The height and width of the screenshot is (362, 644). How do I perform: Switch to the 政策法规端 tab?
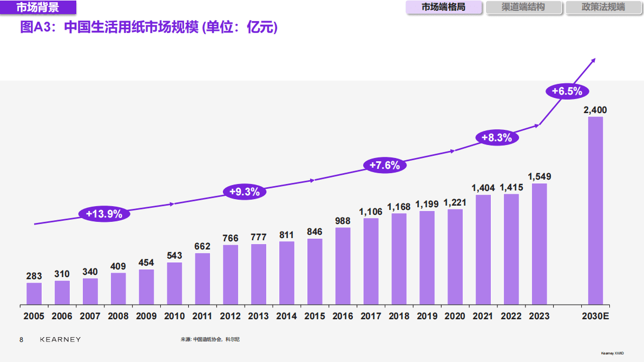click(x=603, y=8)
